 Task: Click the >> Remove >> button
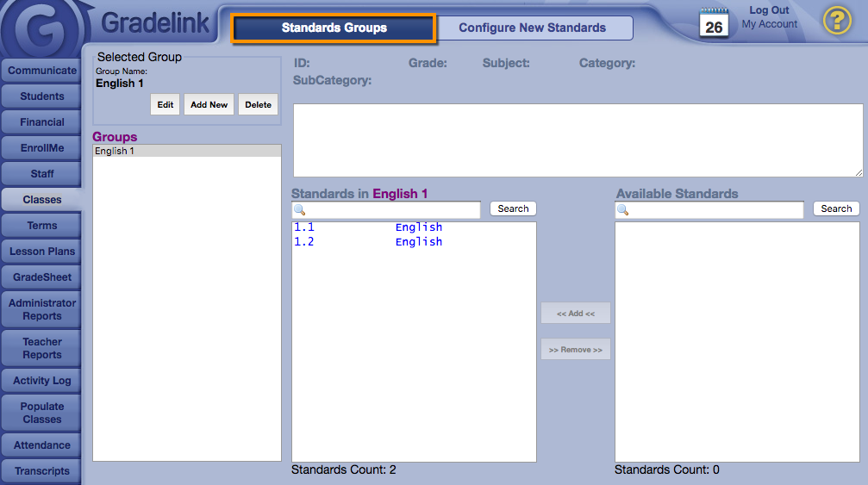click(575, 350)
